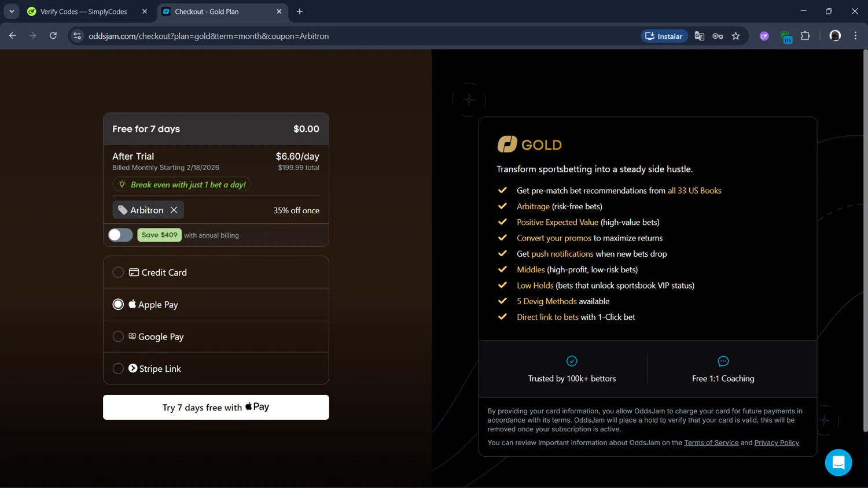Click Direct link to bets text
The width and height of the screenshot is (868, 488).
(x=547, y=317)
